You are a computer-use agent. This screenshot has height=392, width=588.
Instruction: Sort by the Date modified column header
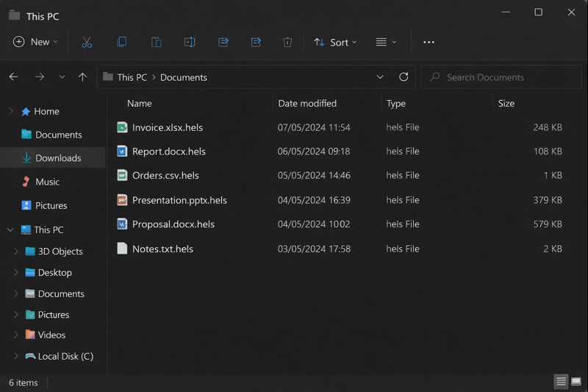click(x=307, y=104)
